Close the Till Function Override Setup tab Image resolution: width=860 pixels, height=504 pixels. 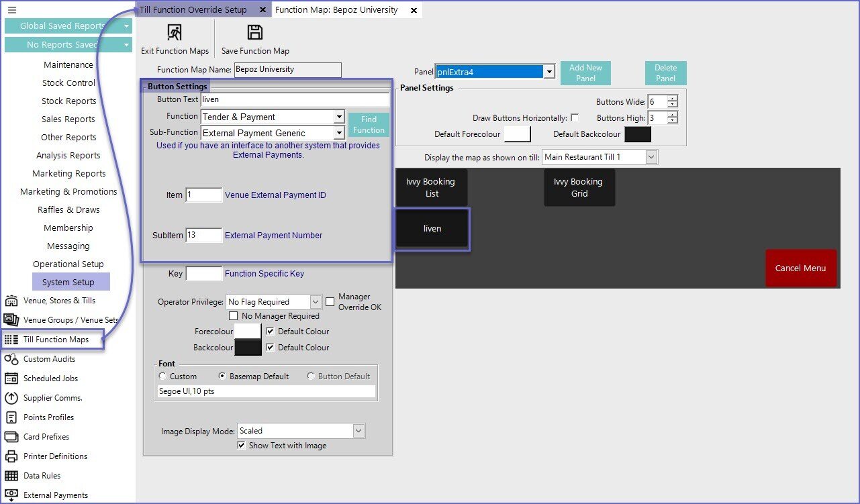(262, 10)
